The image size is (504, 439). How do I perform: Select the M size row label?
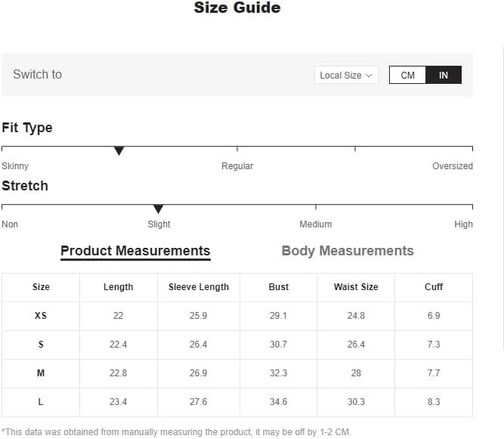pos(41,373)
